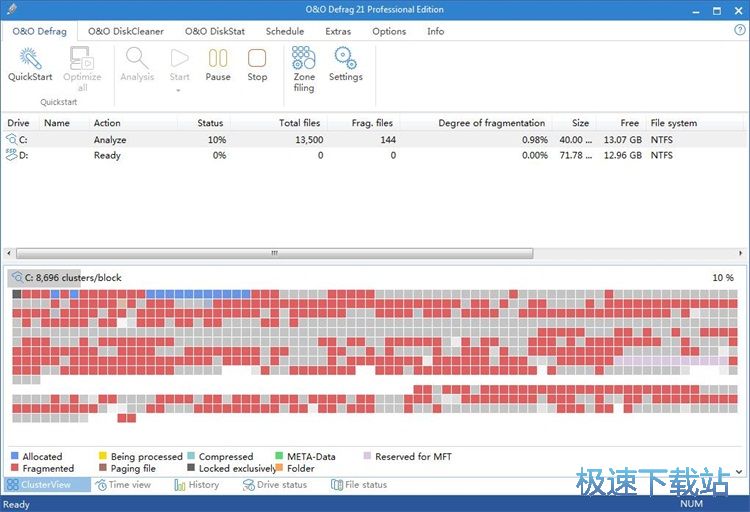Sort by the Size column header
Image resolution: width=750 pixels, height=512 pixels.
pos(580,123)
